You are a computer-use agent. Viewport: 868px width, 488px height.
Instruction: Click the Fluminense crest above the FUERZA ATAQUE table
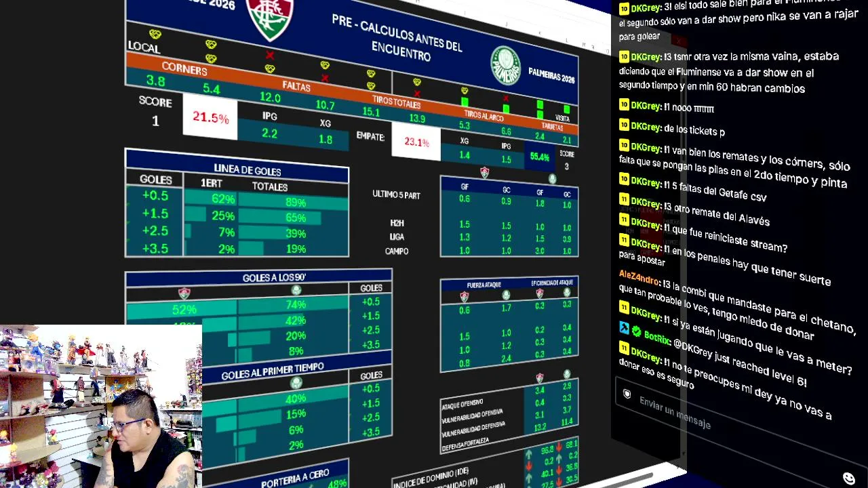pyautogui.click(x=464, y=297)
